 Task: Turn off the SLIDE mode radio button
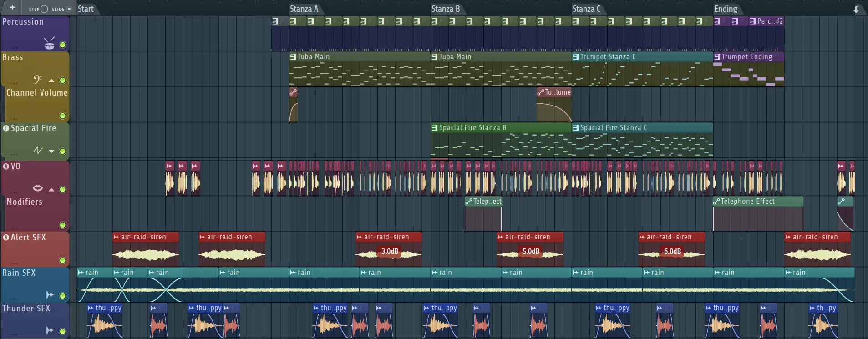69,9
